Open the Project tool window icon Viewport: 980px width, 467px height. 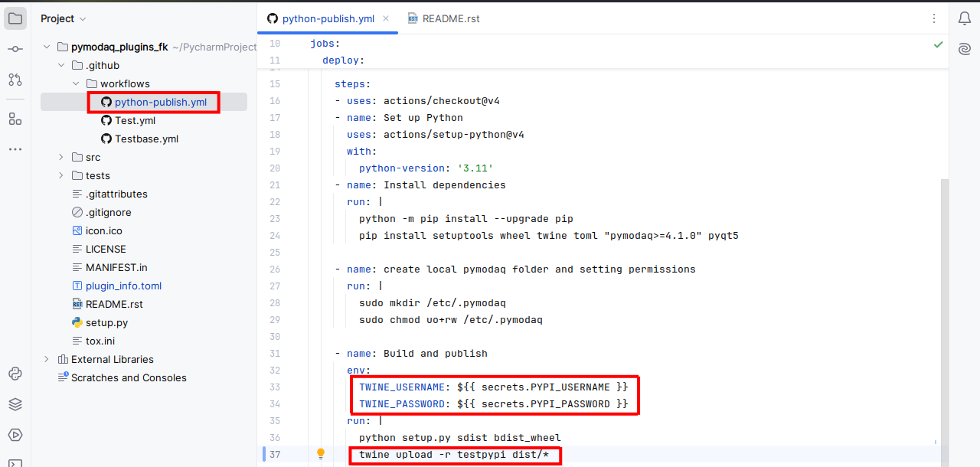coord(15,18)
